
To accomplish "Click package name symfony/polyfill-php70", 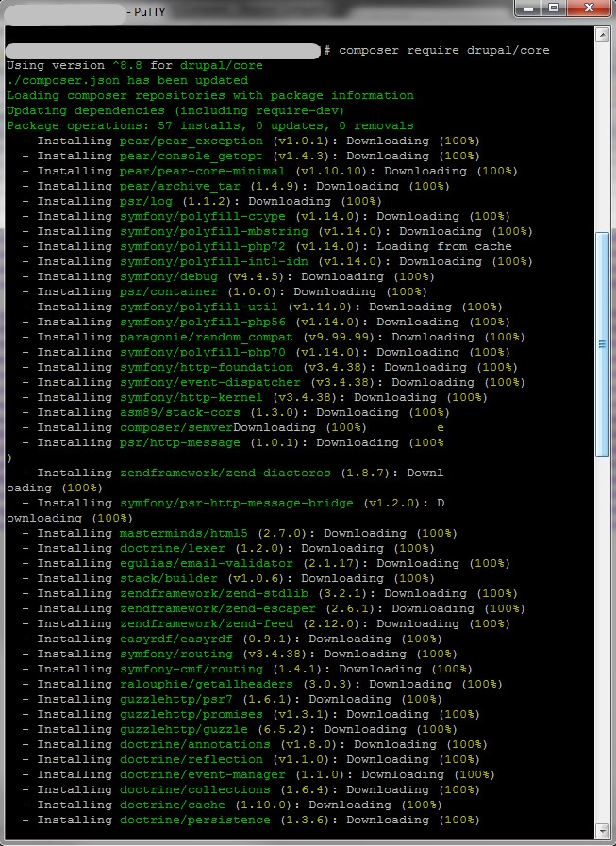I will pos(203,353).
